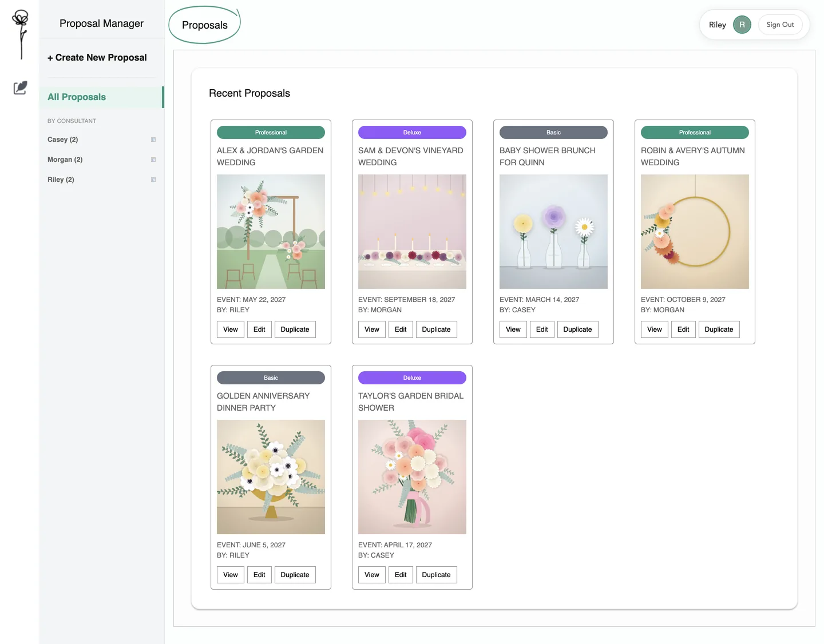824x644 pixels.
Task: Open the autumn wreath hoop thumbnail
Action: tap(695, 232)
